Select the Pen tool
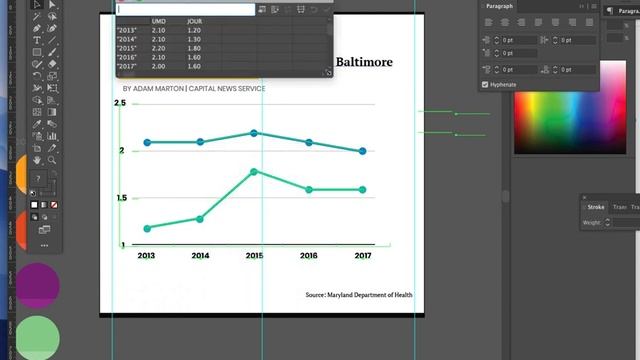This screenshot has height=360, width=640. click(x=37, y=28)
